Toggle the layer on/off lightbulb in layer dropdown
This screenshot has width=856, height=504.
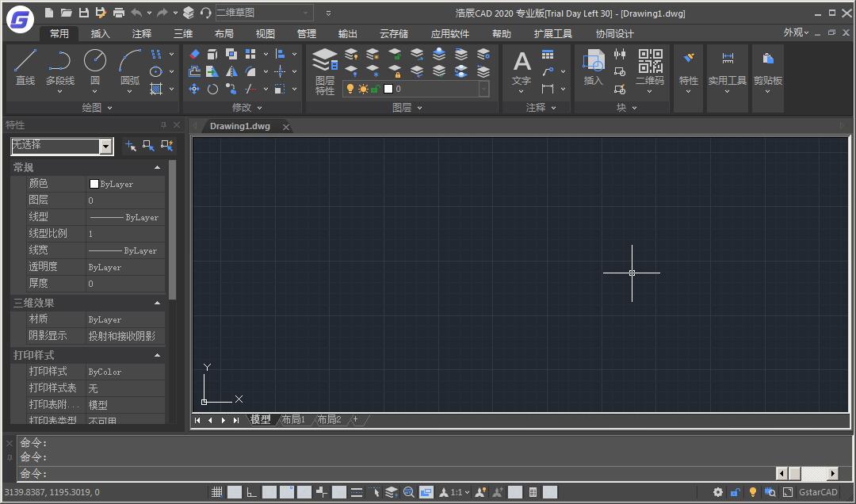pyautogui.click(x=350, y=89)
